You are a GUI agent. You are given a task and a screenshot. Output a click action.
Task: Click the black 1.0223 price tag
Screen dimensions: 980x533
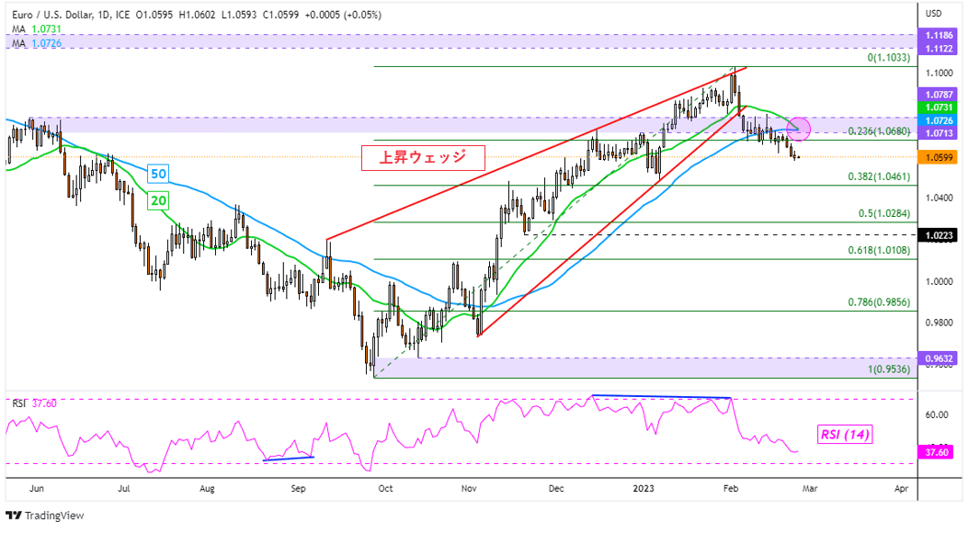pos(939,235)
